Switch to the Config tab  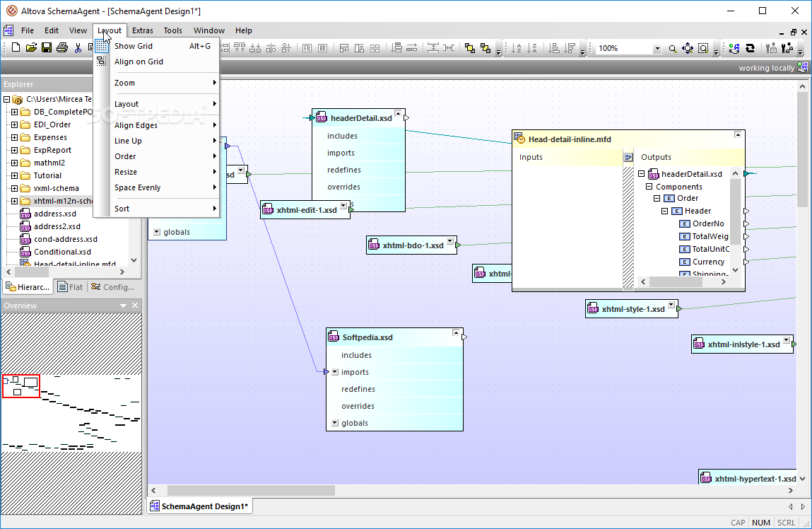[112, 287]
